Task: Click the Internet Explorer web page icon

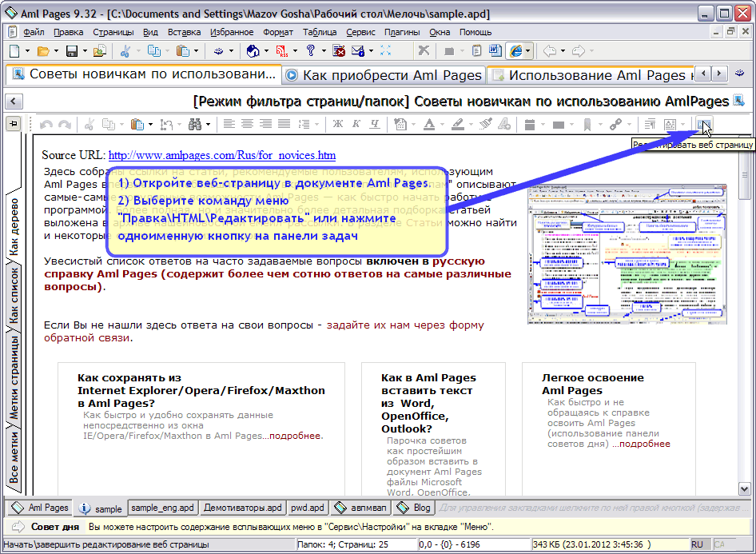Action: pos(516,50)
